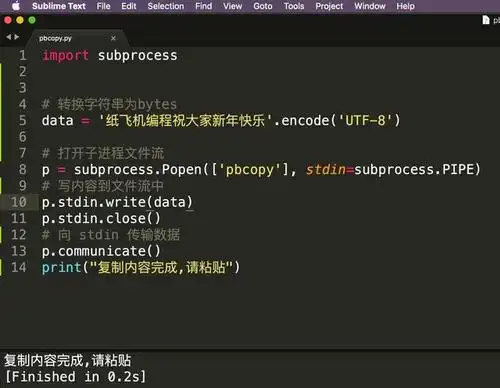This screenshot has width=500, height=388.
Task: Click line number 8 in gutter
Action: click(x=23, y=169)
